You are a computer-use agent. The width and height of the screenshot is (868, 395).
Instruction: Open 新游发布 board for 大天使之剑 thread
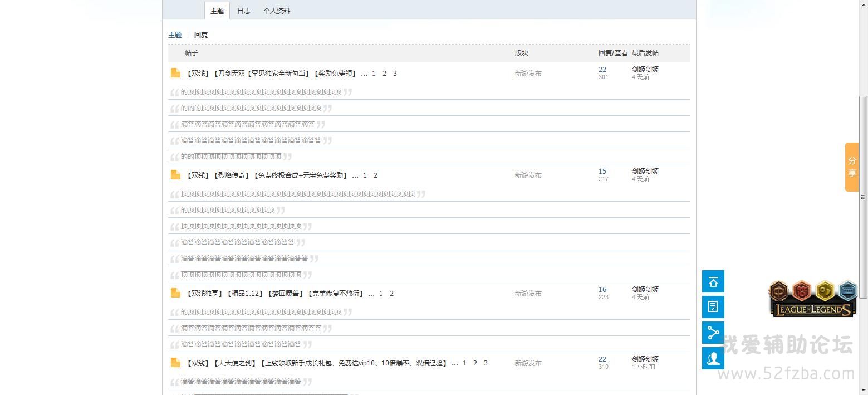(x=528, y=363)
